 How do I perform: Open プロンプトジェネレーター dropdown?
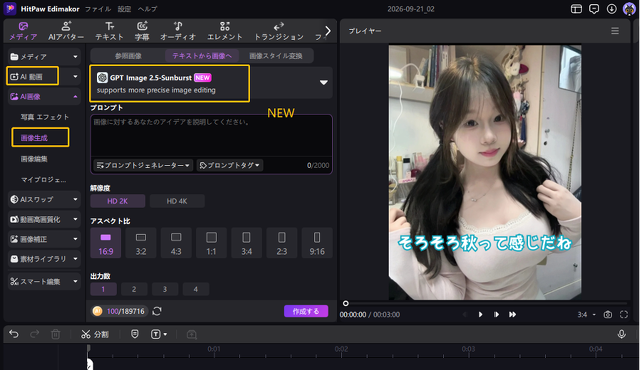point(143,165)
